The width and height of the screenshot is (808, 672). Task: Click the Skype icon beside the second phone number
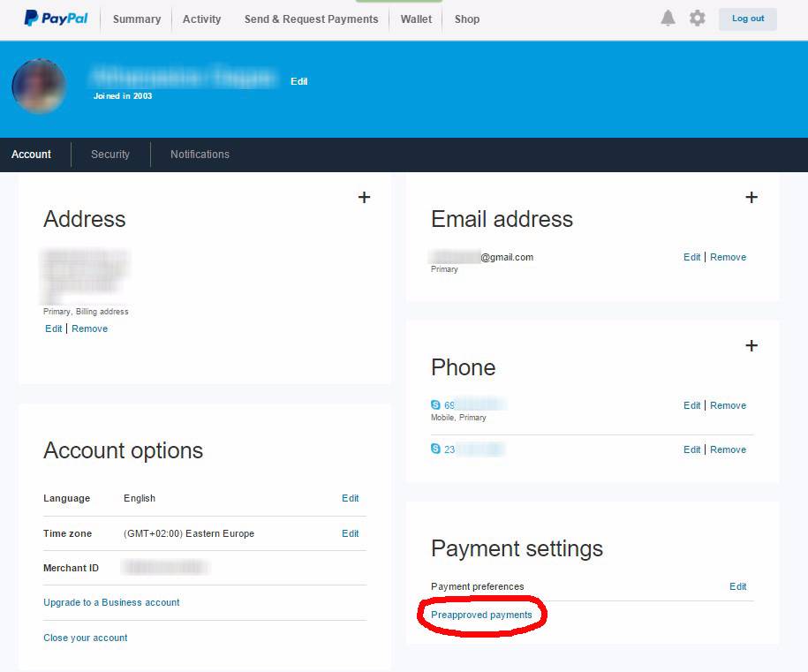coord(435,449)
